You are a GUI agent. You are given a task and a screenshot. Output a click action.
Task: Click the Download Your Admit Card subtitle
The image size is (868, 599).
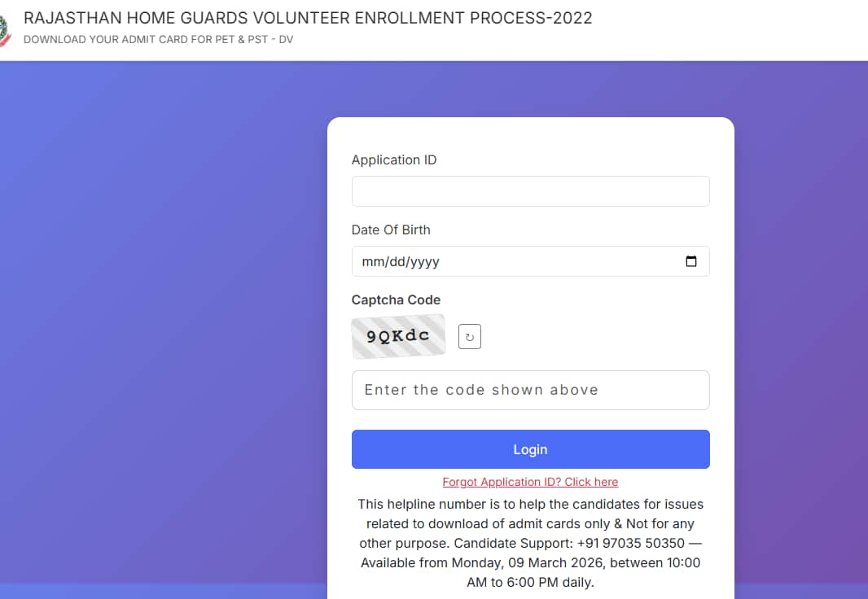[x=158, y=40]
